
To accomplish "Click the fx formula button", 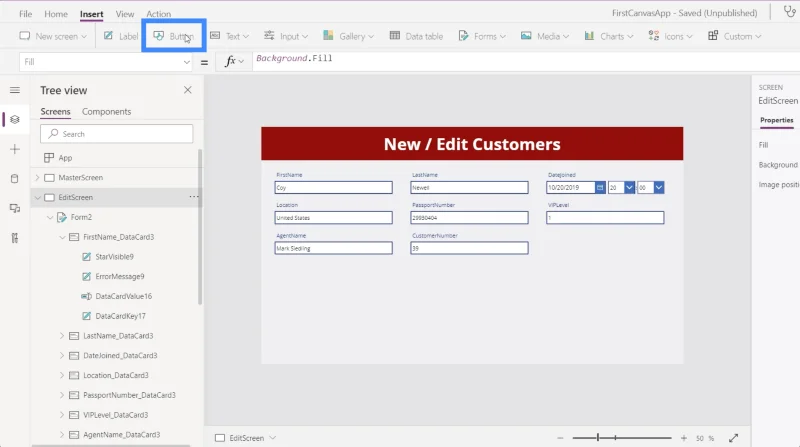I will coord(234,62).
